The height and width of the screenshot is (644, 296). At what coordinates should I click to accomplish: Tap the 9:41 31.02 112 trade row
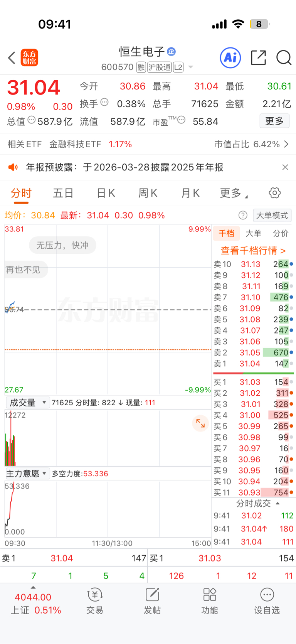click(x=253, y=516)
